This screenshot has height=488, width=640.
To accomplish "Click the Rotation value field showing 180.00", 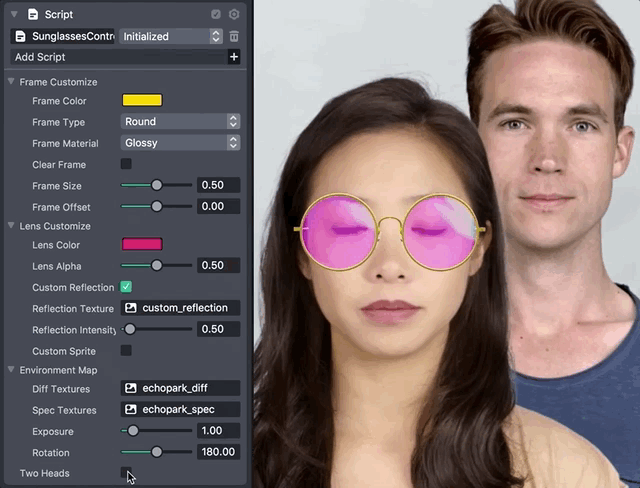I will click(x=218, y=452).
